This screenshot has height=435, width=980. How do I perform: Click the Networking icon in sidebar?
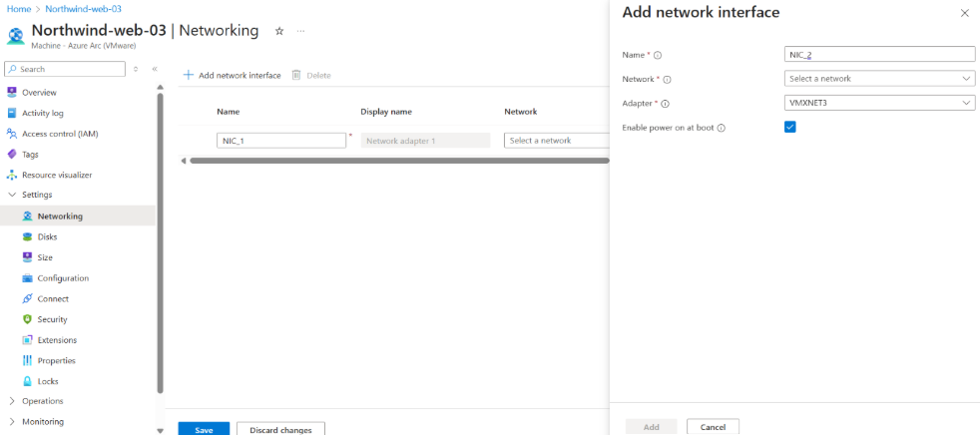click(x=27, y=217)
